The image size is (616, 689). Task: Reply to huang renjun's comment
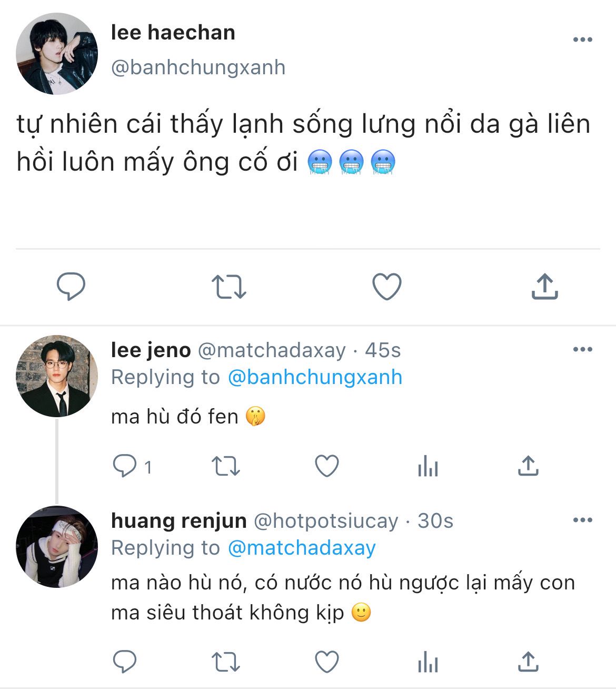coord(125,662)
